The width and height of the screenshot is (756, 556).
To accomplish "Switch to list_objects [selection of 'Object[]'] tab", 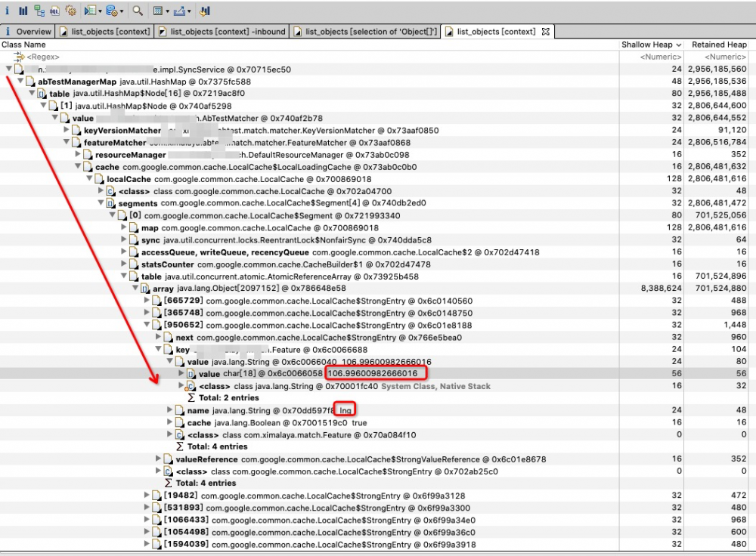I will [x=365, y=31].
